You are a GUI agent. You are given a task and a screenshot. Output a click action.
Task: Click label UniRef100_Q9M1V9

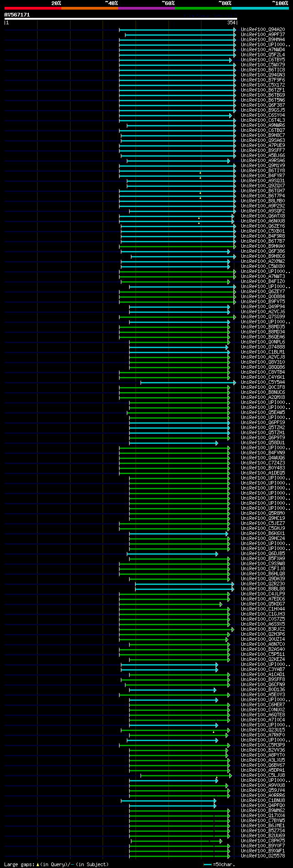pos(263,165)
